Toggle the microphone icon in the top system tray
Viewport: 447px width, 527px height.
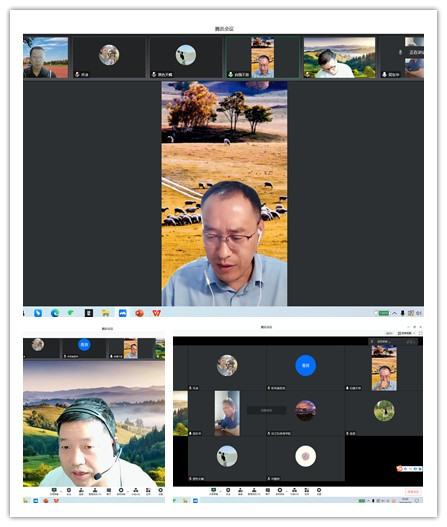[403, 313]
